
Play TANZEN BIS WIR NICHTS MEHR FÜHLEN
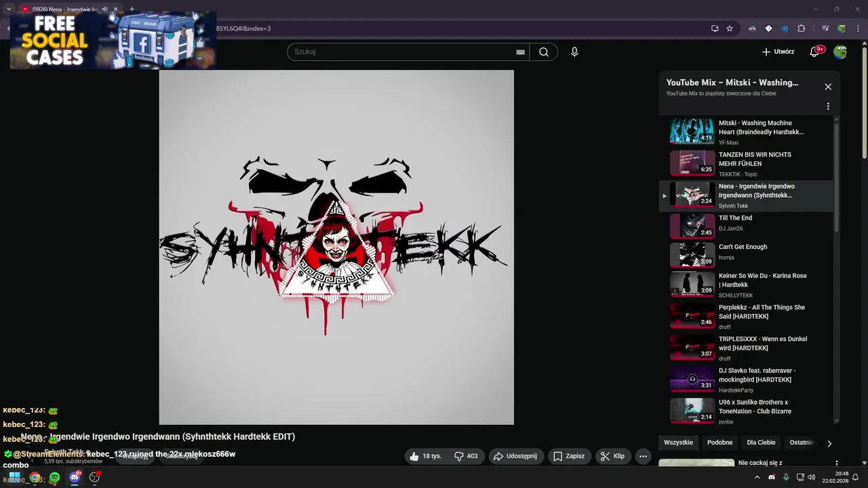(746, 164)
